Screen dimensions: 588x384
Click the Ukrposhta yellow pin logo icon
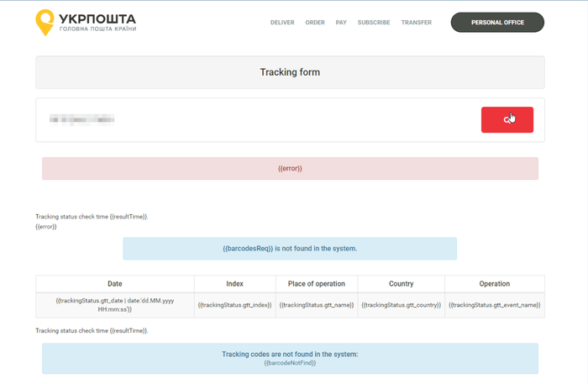click(46, 23)
